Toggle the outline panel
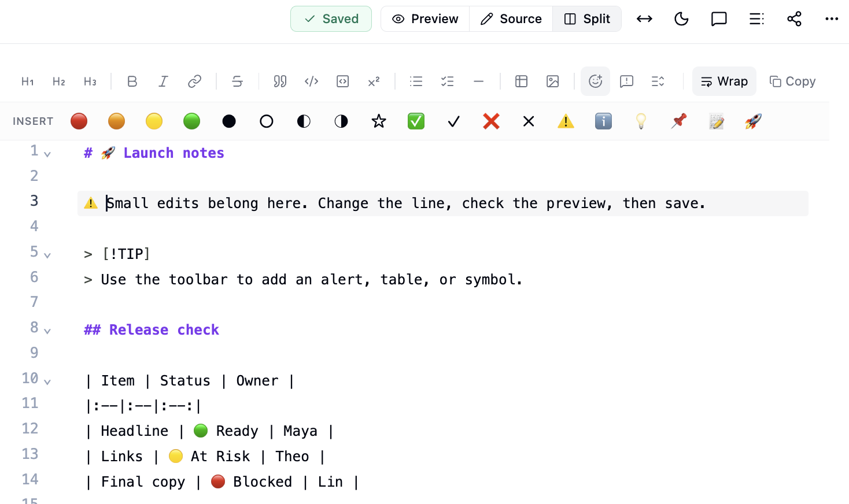This screenshot has height=504, width=849. click(756, 19)
